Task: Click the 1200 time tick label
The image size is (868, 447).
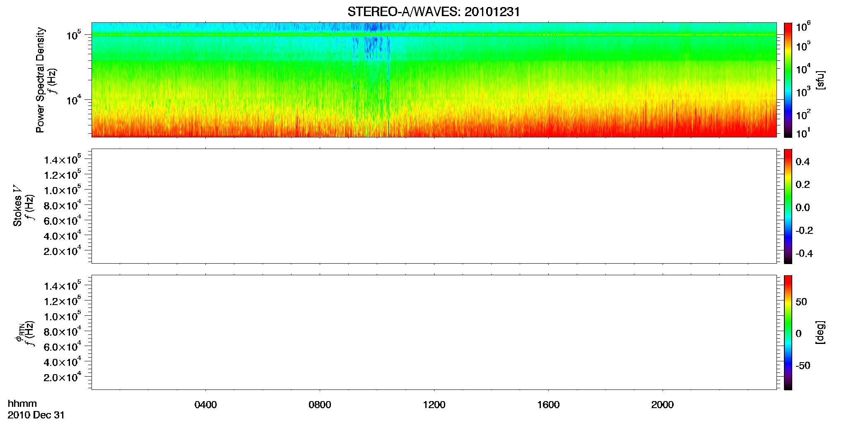Action: tap(434, 405)
